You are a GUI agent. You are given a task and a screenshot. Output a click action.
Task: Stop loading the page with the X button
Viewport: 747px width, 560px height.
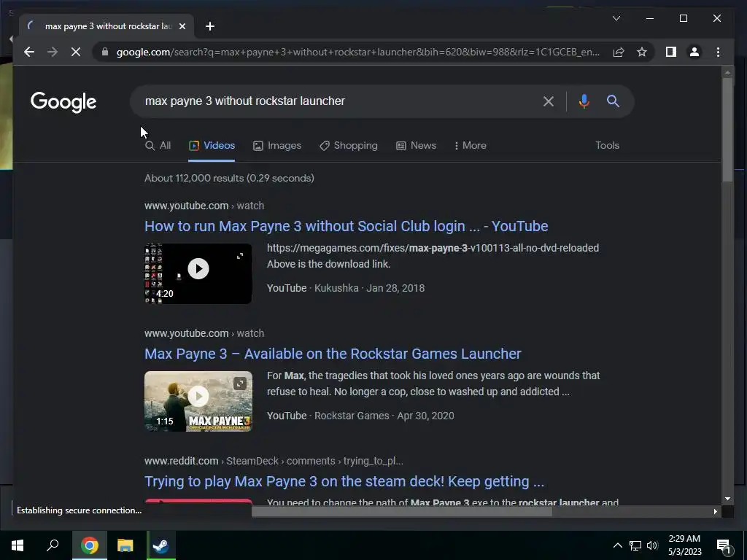76,52
